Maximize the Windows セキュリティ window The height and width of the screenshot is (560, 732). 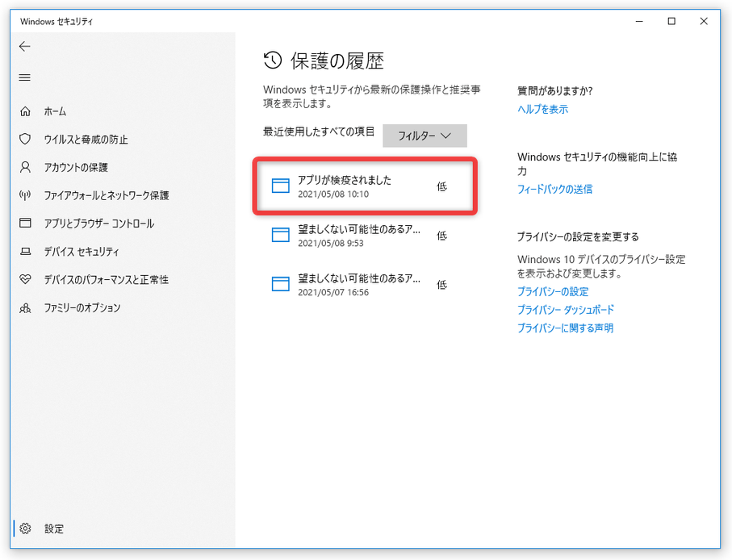[671, 21]
